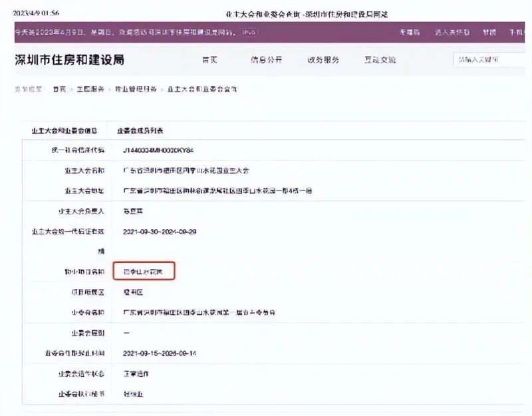532x416 pixels.
Task: Click inside the 请输入关键词 search field
Action: (x=482, y=59)
